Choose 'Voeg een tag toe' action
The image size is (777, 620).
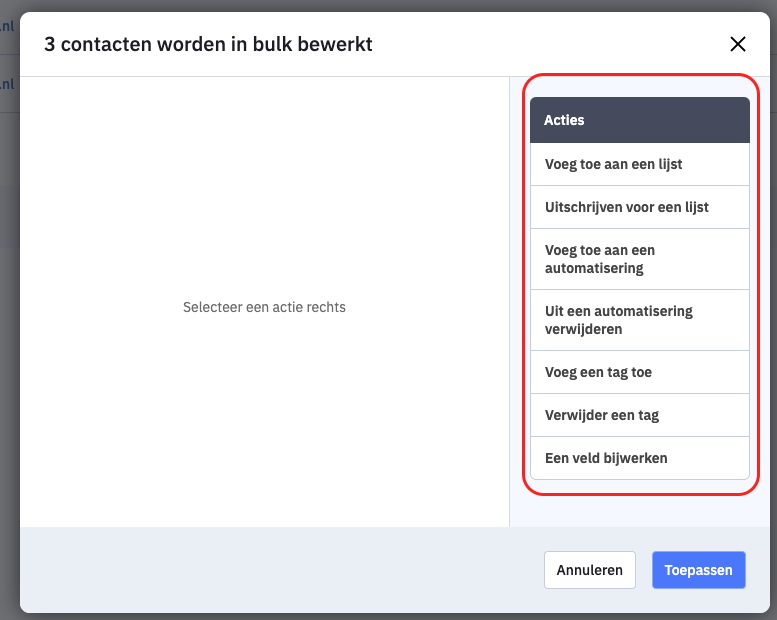pyautogui.click(x=640, y=372)
